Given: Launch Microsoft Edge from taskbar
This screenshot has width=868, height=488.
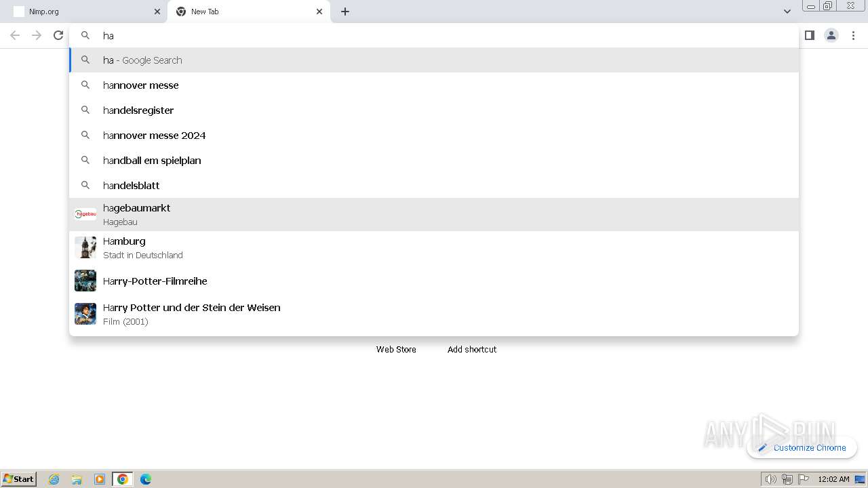Looking at the screenshot, I should tap(146, 479).
